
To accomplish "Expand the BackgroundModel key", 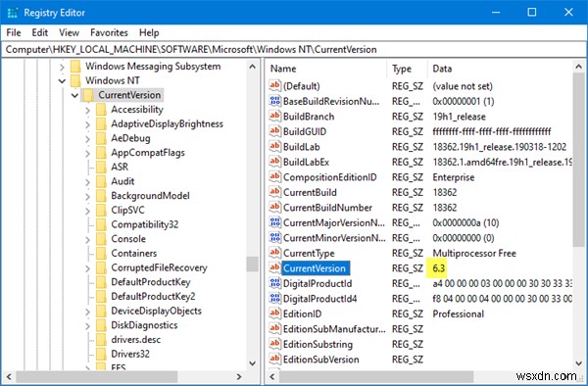I will click(x=88, y=196).
